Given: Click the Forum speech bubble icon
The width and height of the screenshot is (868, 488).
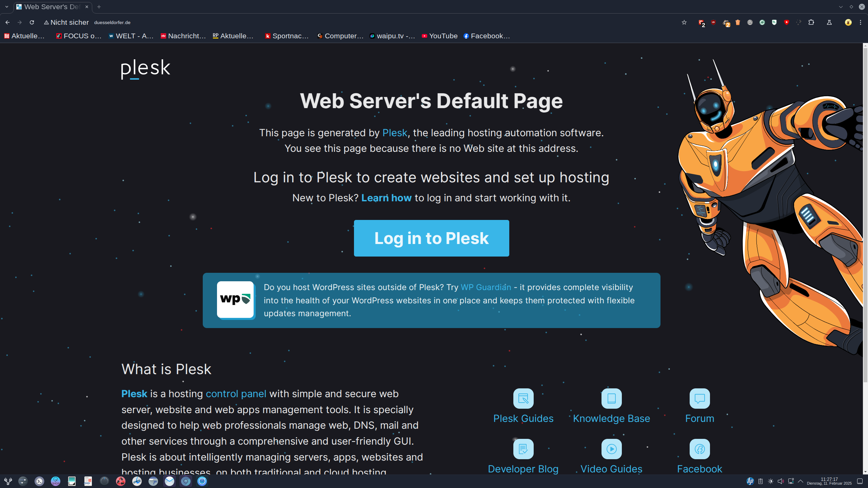Looking at the screenshot, I should point(699,398).
